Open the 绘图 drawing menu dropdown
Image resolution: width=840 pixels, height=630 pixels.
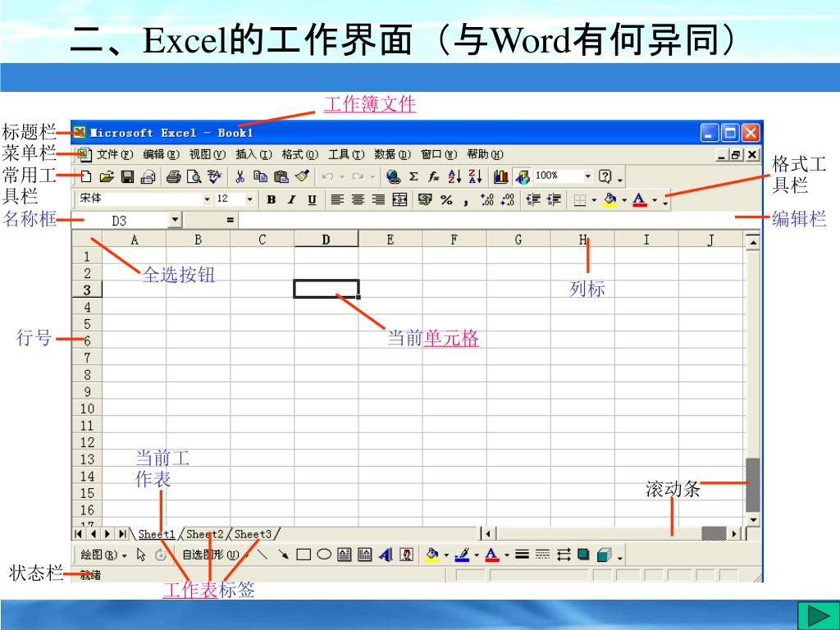(104, 555)
